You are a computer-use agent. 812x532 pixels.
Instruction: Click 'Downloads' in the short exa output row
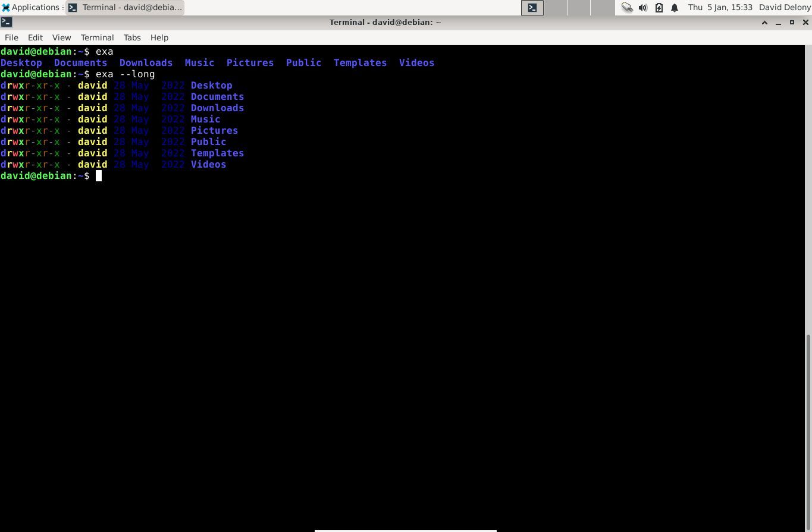pos(146,63)
